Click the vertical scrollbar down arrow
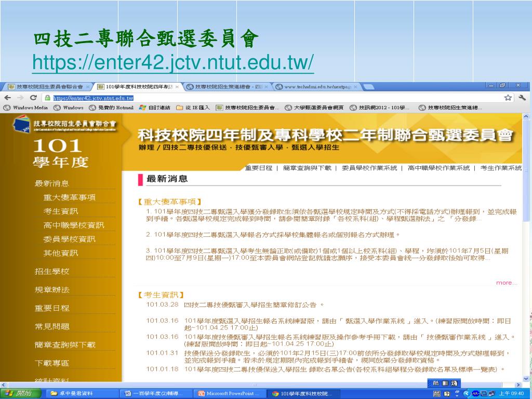The height and width of the screenshot is (399, 532). (526, 379)
